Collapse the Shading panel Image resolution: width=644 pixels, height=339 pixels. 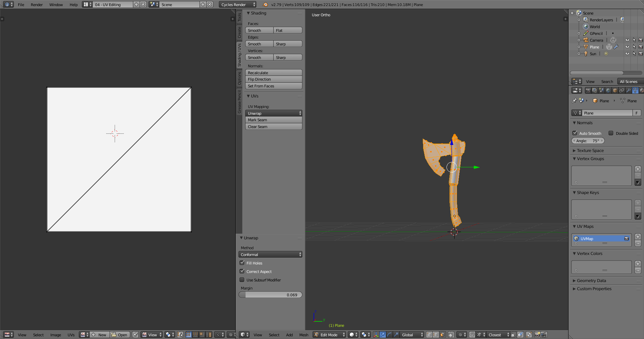point(258,13)
